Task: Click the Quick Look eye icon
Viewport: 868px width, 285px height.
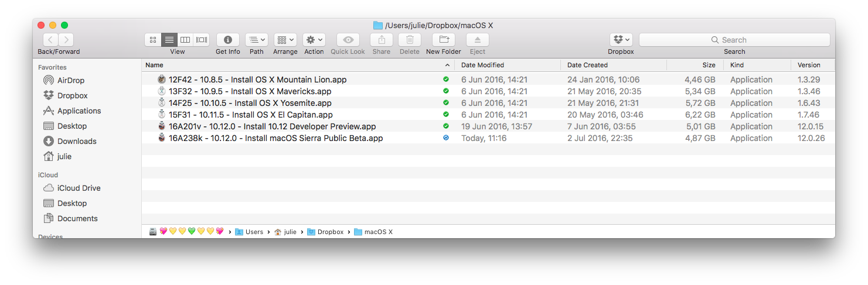Action: coord(348,40)
